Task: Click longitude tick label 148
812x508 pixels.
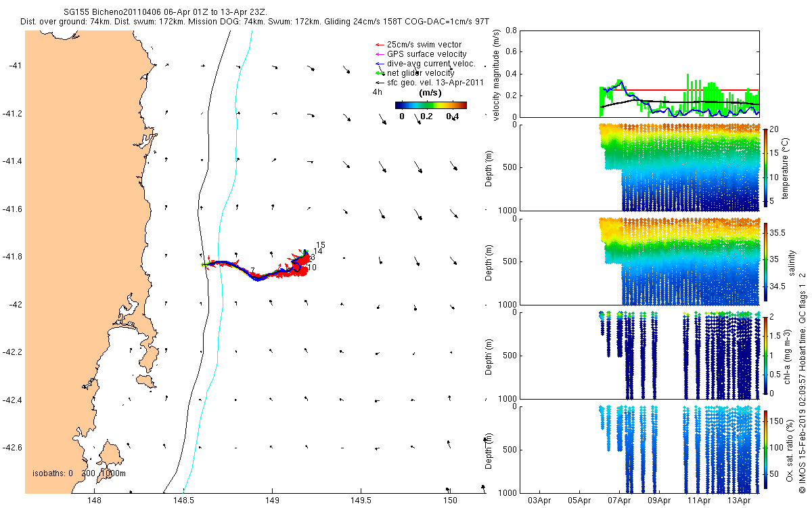Action: tap(95, 501)
